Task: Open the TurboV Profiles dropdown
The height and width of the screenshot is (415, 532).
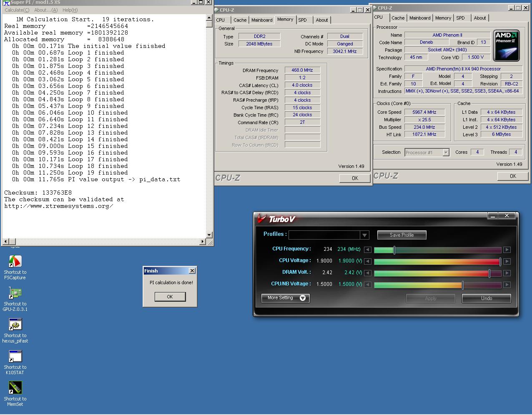Action: click(x=364, y=235)
